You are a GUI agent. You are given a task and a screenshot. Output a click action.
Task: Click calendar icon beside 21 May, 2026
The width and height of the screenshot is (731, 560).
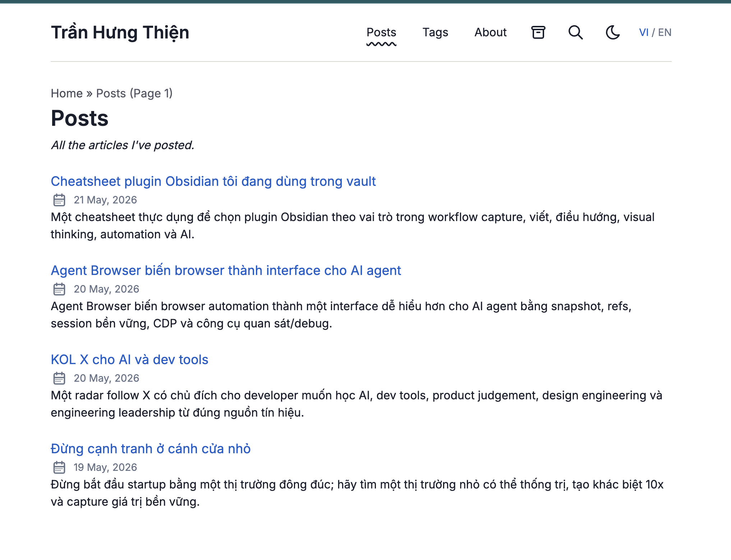[59, 200]
